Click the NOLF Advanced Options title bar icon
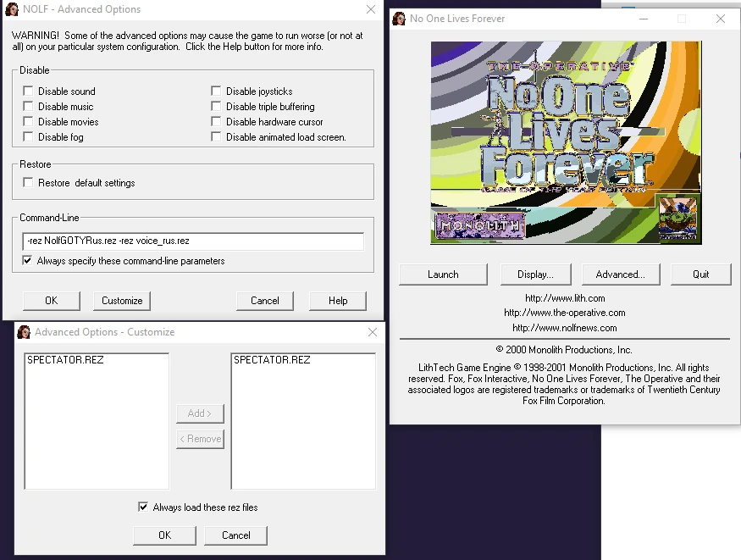 pyautogui.click(x=11, y=9)
